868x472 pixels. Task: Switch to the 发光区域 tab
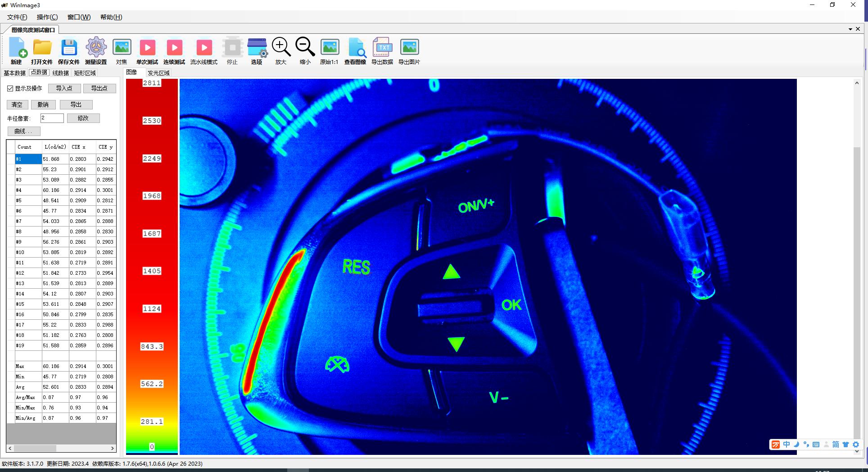point(158,73)
